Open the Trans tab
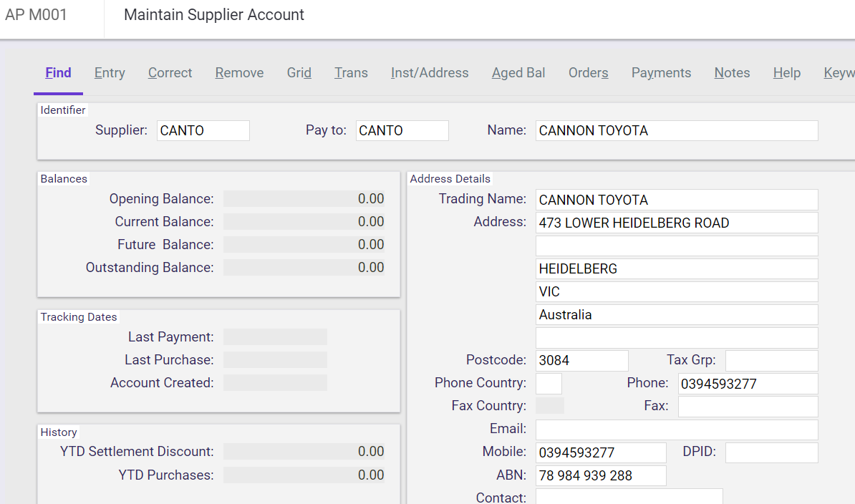 point(351,73)
